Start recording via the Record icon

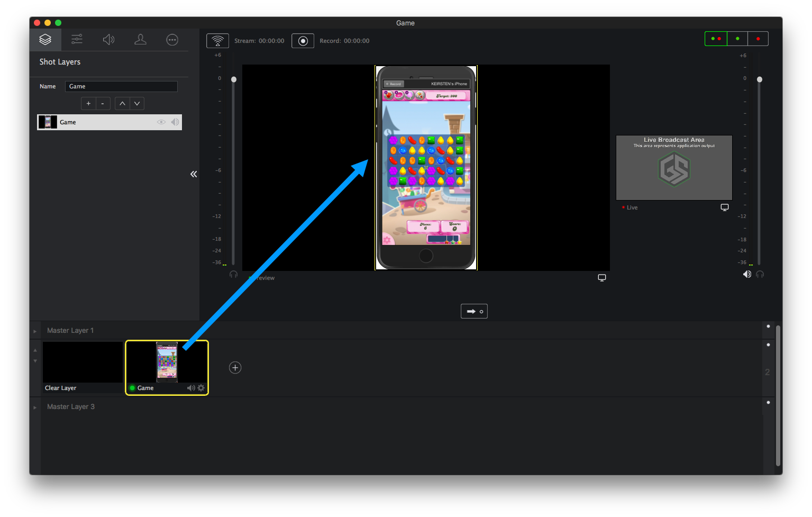pos(303,40)
